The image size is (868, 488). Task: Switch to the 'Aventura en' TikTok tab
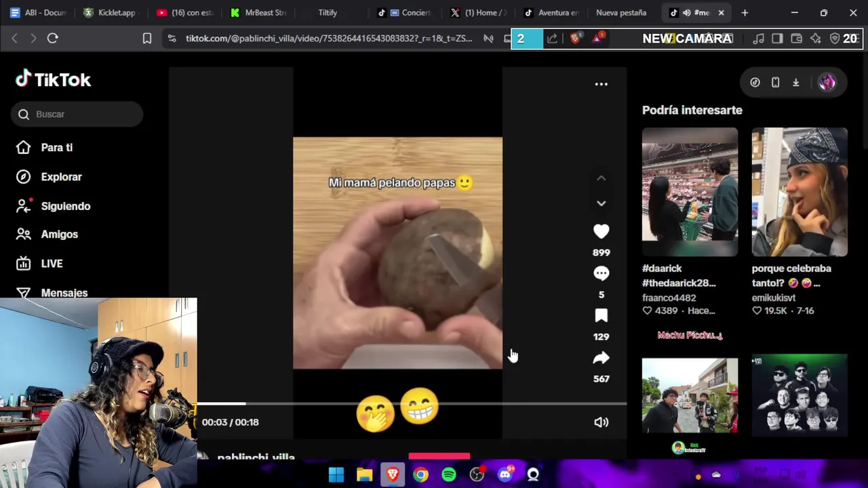tap(551, 12)
